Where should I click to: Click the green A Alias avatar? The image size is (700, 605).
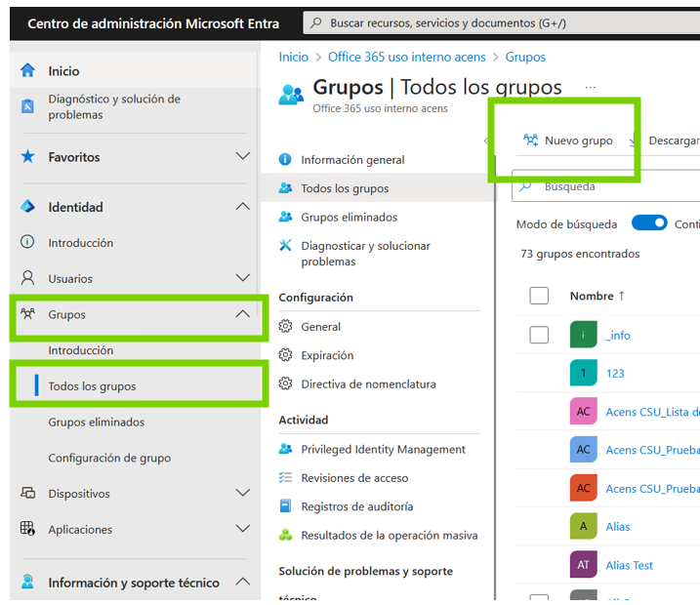[x=584, y=526]
